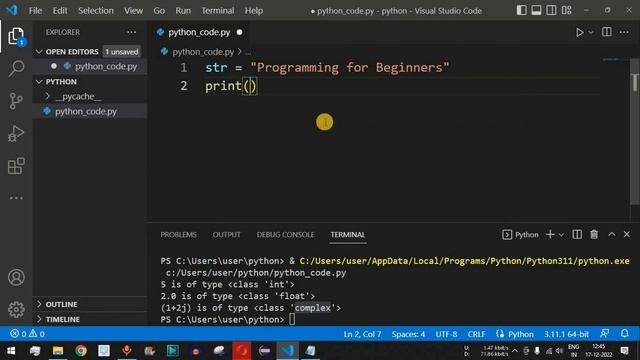Image resolution: width=640 pixels, height=360 pixels.
Task: Show additional views ellipsis in activity bar
Action: click(x=16, y=198)
